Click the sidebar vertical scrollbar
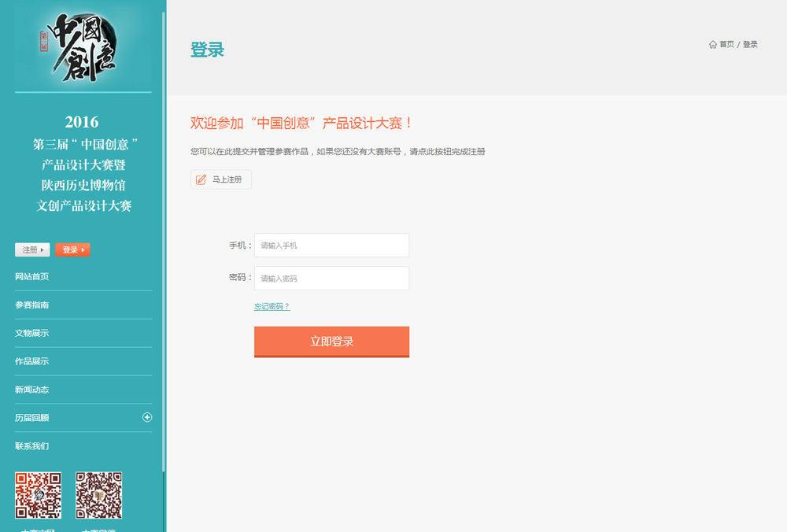Screen dimensions: 787x532 pyautogui.click(x=164, y=236)
